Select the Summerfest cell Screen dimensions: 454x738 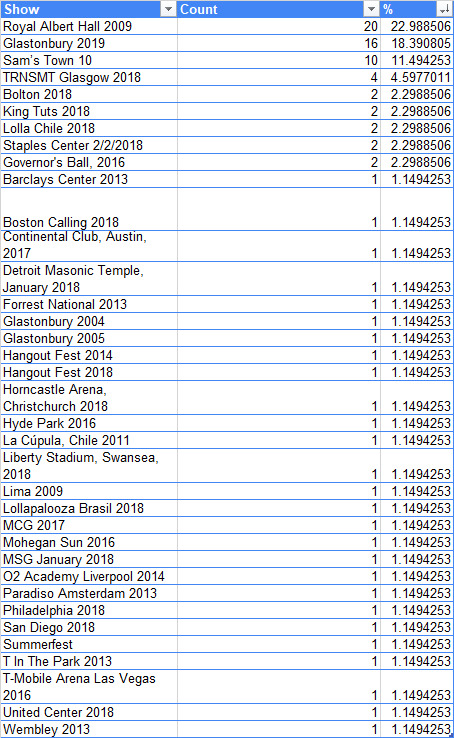coord(89,644)
